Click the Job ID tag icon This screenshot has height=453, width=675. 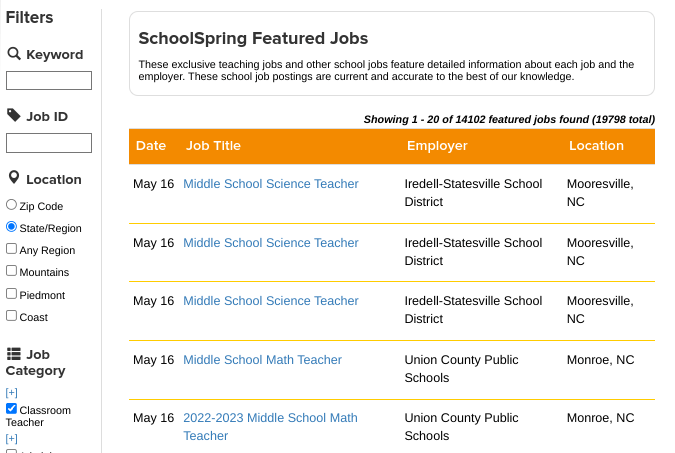[14, 115]
